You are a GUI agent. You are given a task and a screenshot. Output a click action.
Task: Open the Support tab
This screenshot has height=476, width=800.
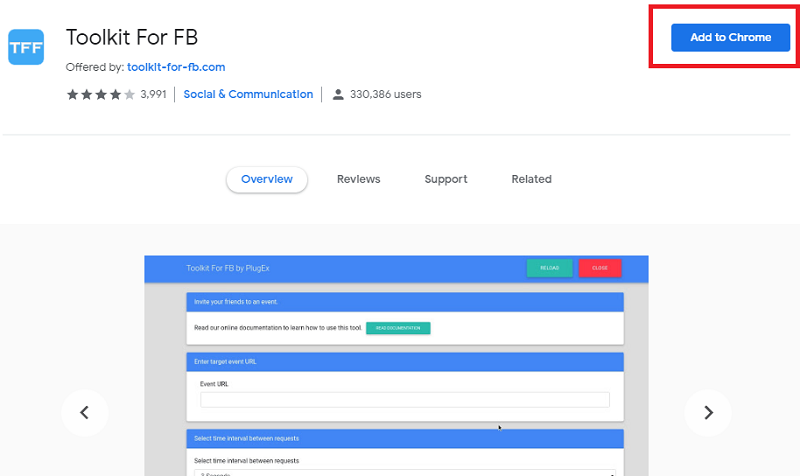[x=446, y=179]
